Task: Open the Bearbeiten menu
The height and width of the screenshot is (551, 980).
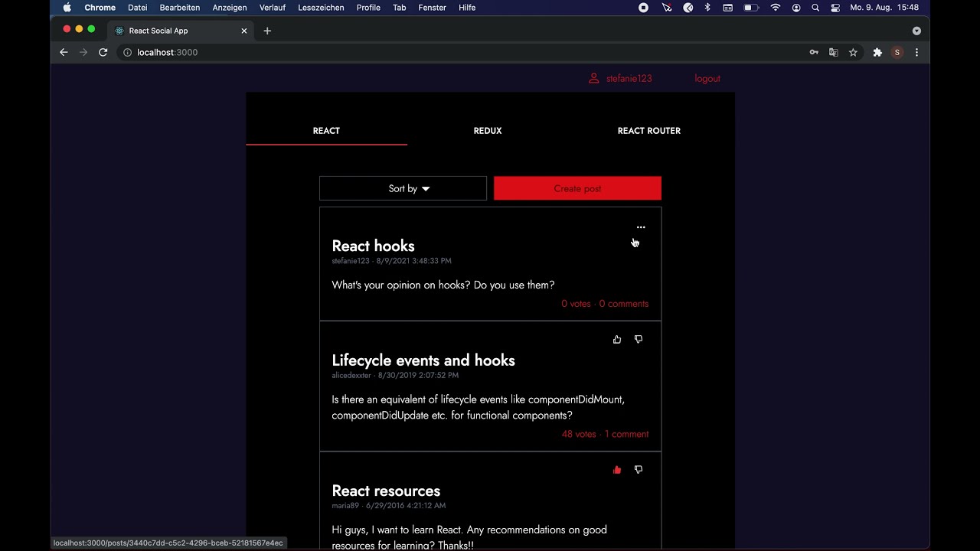Action: click(x=180, y=8)
